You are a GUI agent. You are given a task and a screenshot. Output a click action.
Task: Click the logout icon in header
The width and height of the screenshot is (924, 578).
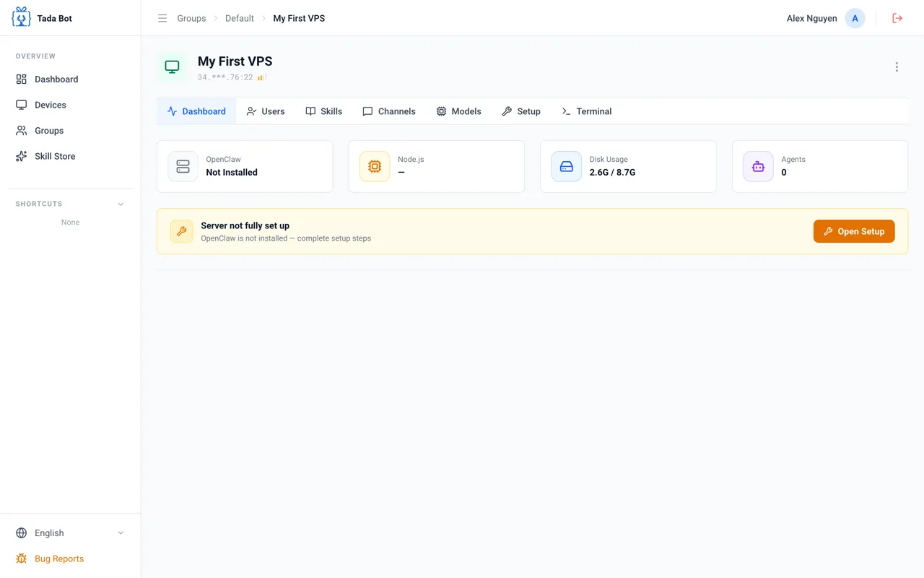click(x=897, y=18)
